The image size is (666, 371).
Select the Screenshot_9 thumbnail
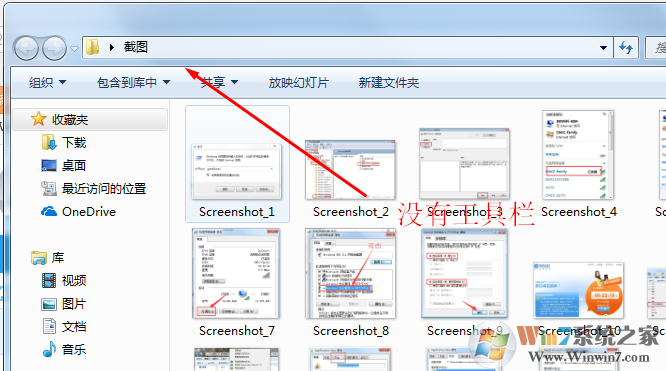(x=464, y=273)
